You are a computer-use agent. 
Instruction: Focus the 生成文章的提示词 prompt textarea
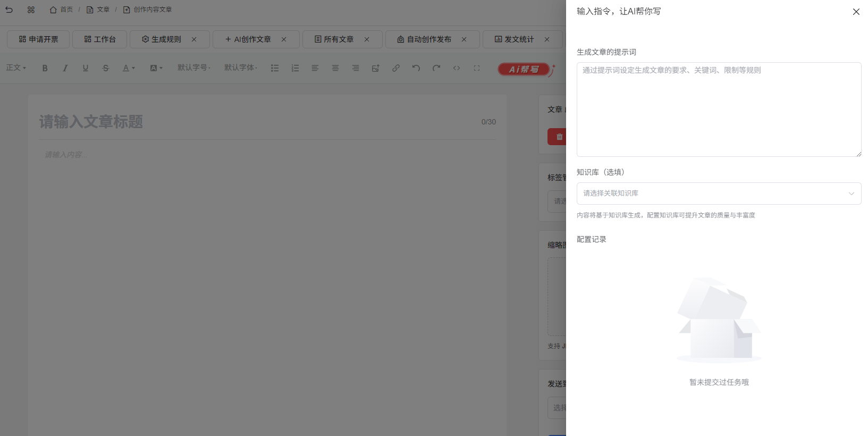pyautogui.click(x=719, y=110)
